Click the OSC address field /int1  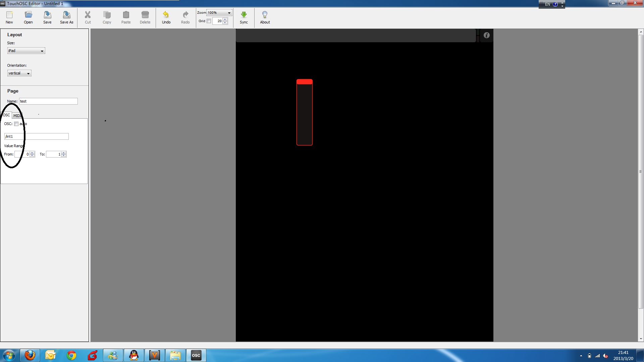tap(37, 136)
